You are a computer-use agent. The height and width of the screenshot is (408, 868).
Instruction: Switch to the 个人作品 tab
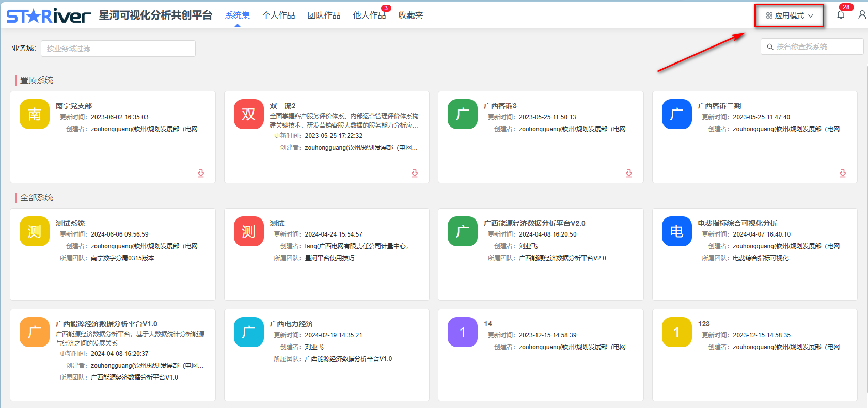[x=278, y=15]
